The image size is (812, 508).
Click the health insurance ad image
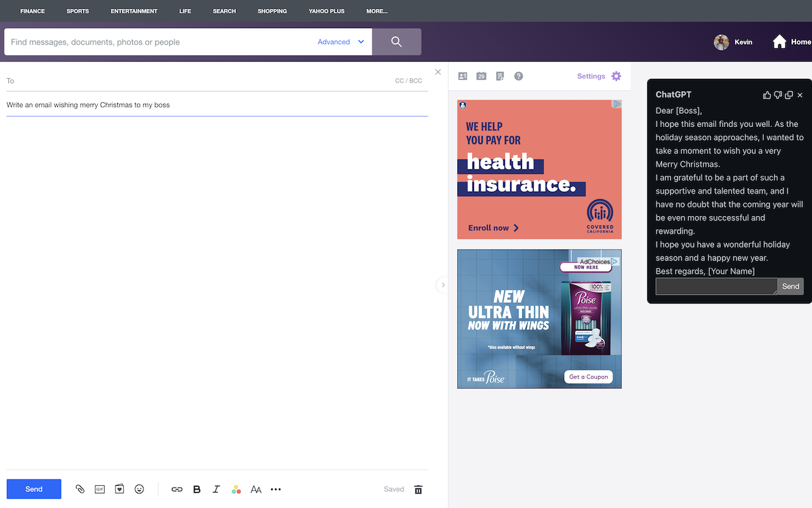pyautogui.click(x=539, y=170)
